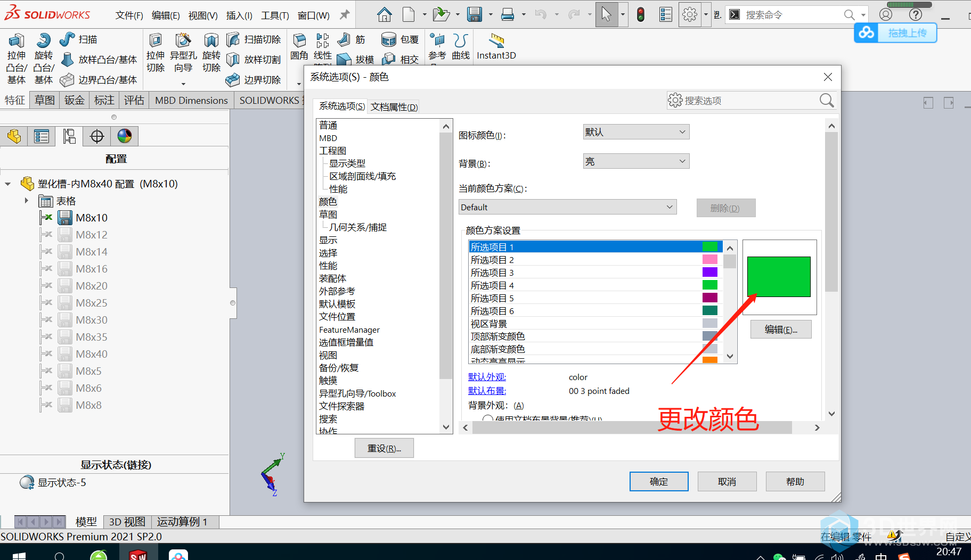This screenshot has height=560, width=971.
Task: Switch to the MBD Dimensions ribbon tab
Action: pyautogui.click(x=191, y=100)
